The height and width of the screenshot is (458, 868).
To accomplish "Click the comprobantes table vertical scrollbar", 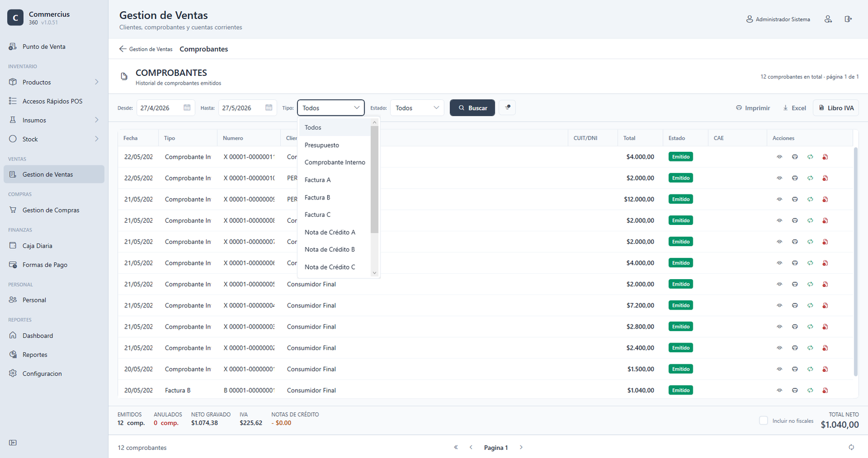I will pos(856,261).
